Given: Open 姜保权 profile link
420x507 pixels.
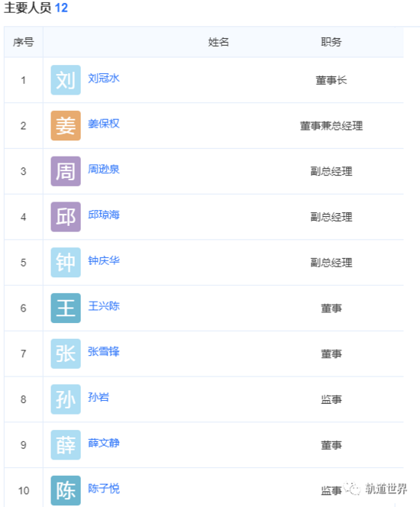Looking at the screenshot, I should pos(104,124).
